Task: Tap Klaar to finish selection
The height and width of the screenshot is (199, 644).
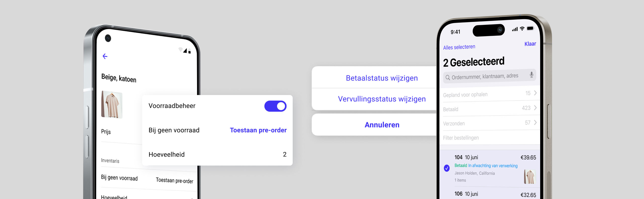Action: tap(530, 44)
